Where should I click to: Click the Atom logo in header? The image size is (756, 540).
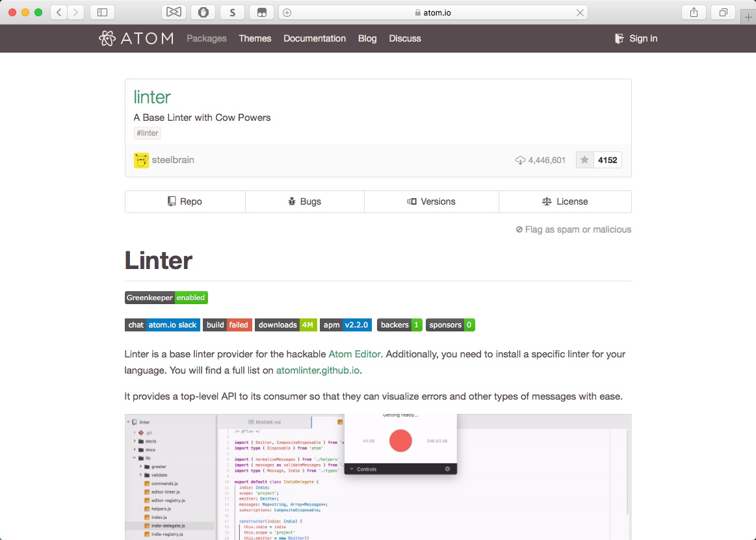(x=136, y=38)
